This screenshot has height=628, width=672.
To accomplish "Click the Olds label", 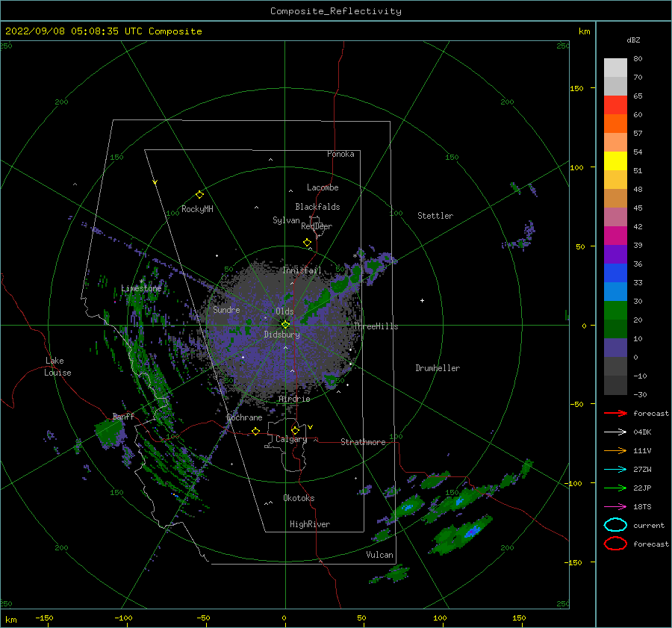I will [284, 311].
